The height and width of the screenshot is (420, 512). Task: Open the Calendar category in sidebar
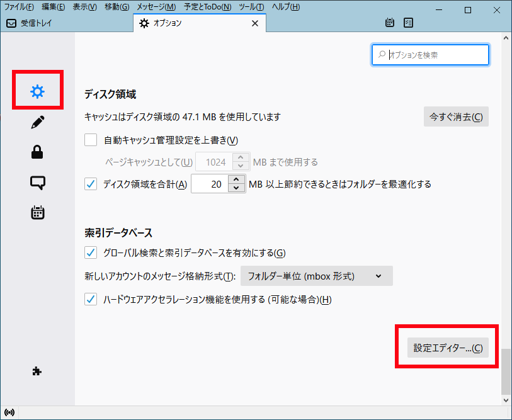point(38,213)
